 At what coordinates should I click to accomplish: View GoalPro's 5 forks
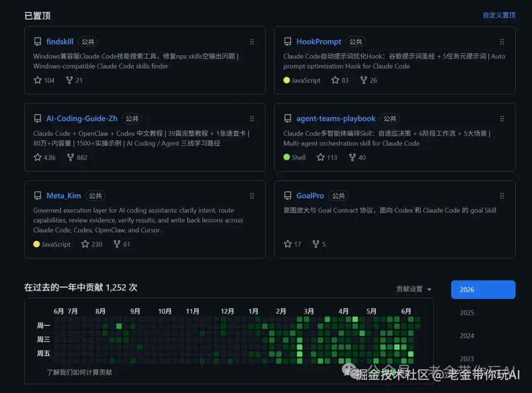tap(319, 244)
